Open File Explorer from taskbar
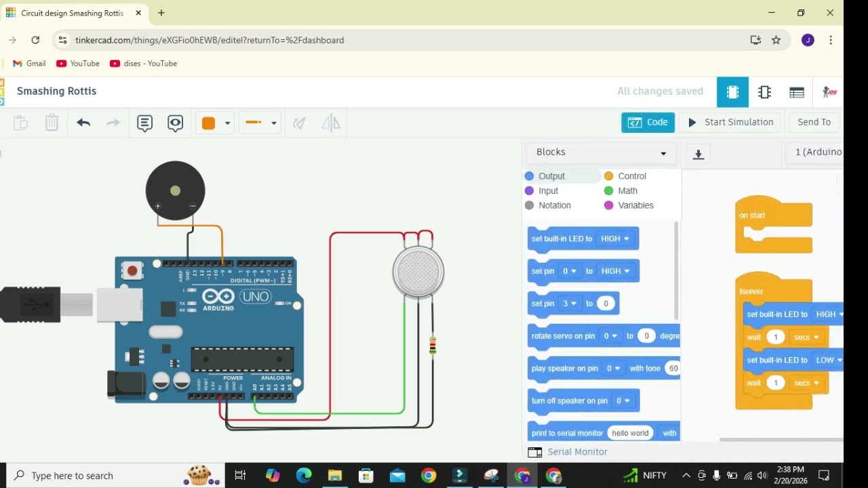 tap(335, 476)
